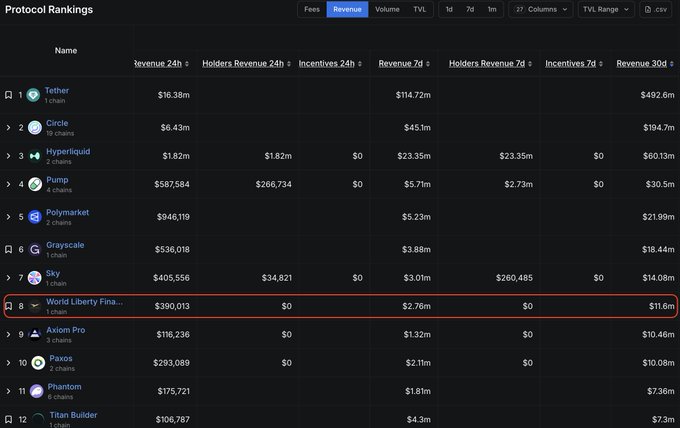Open the Columns dropdown
The width and height of the screenshot is (680, 428).
click(541, 9)
